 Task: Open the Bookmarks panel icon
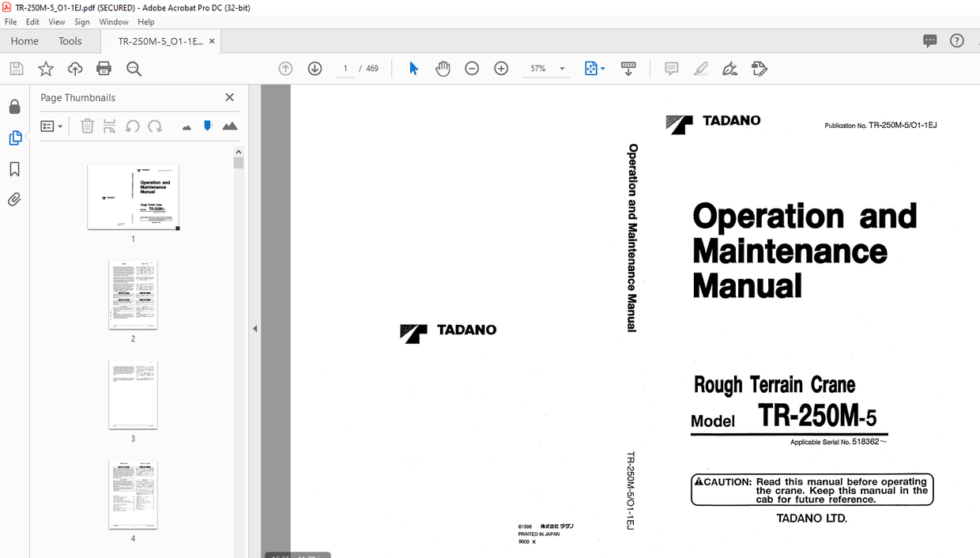pos(14,169)
